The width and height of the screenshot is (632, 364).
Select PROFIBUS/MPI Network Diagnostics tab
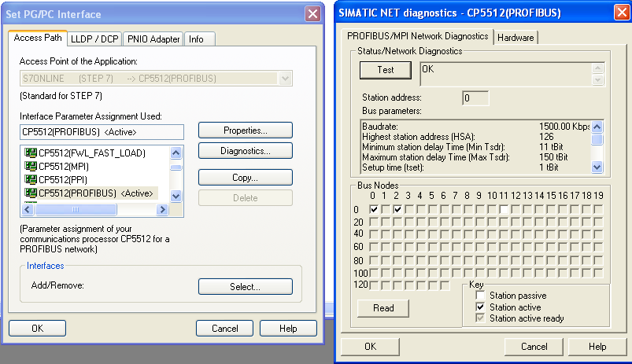click(418, 36)
